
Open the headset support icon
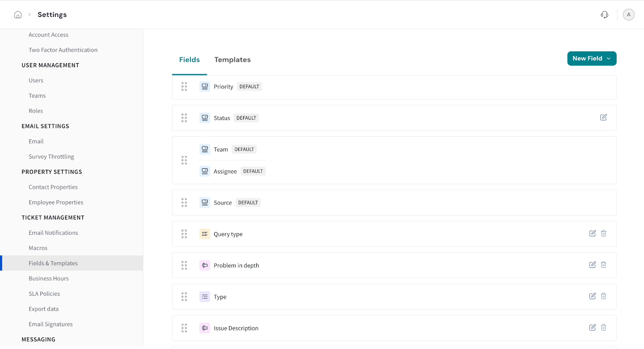[x=604, y=15]
